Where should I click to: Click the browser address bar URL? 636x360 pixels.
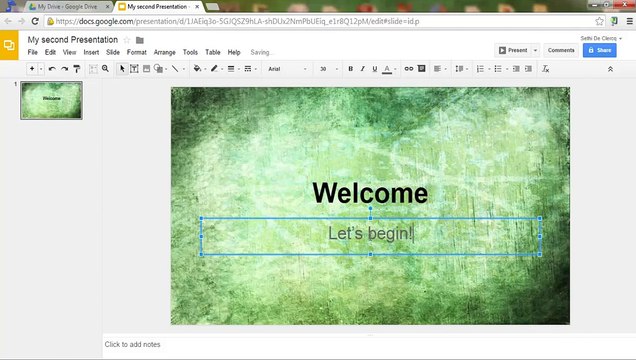(237, 21)
